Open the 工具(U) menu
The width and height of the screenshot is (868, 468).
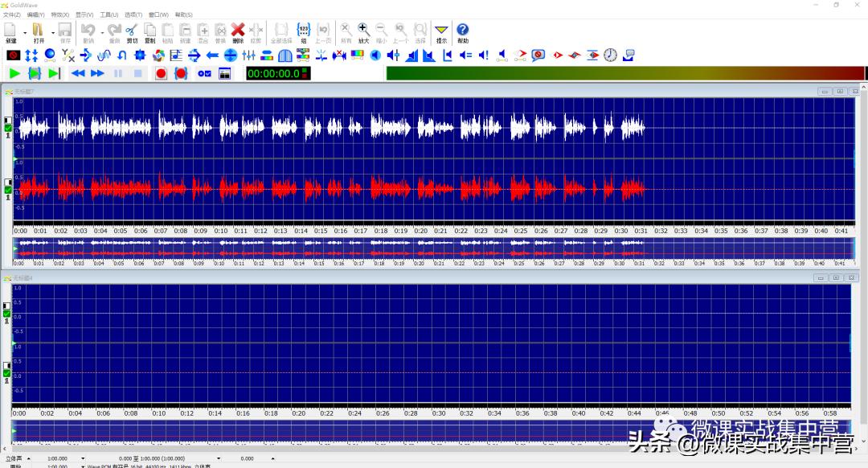[x=107, y=14]
